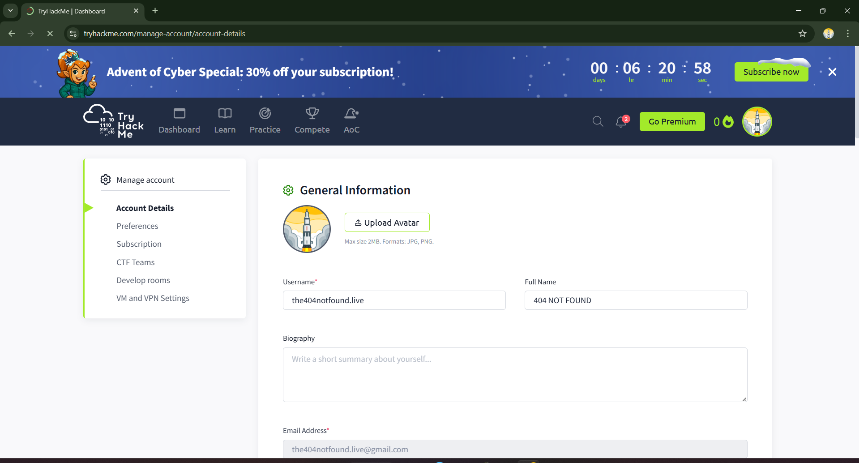Click into the Full Name field
This screenshot has width=868, height=463.
(636, 300)
